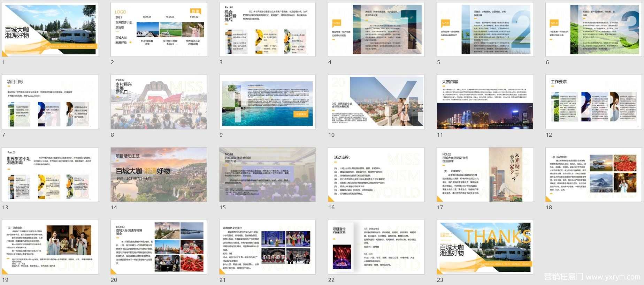Select the 湖湘特色文化演出 slide
644x285 pixels.
click(267, 247)
